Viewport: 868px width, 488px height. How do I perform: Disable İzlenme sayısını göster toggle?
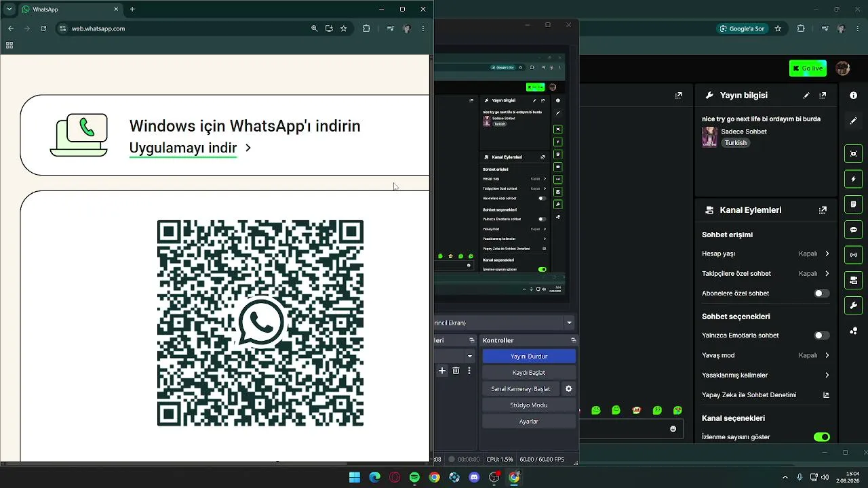(822, 437)
